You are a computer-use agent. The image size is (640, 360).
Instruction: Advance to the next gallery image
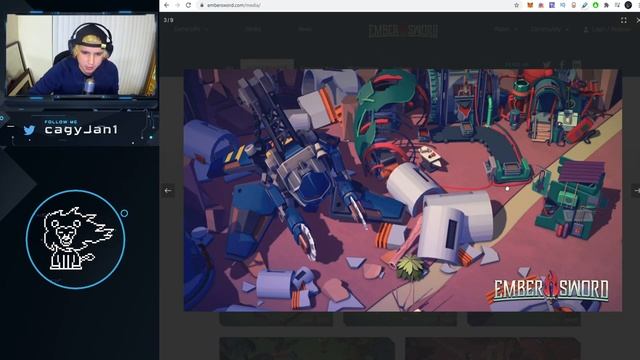coord(636,191)
